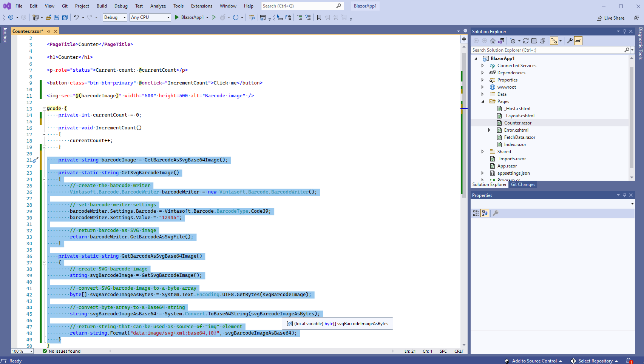Open the Toolbox side tab
This screenshot has width=644, height=364.
click(x=5, y=35)
